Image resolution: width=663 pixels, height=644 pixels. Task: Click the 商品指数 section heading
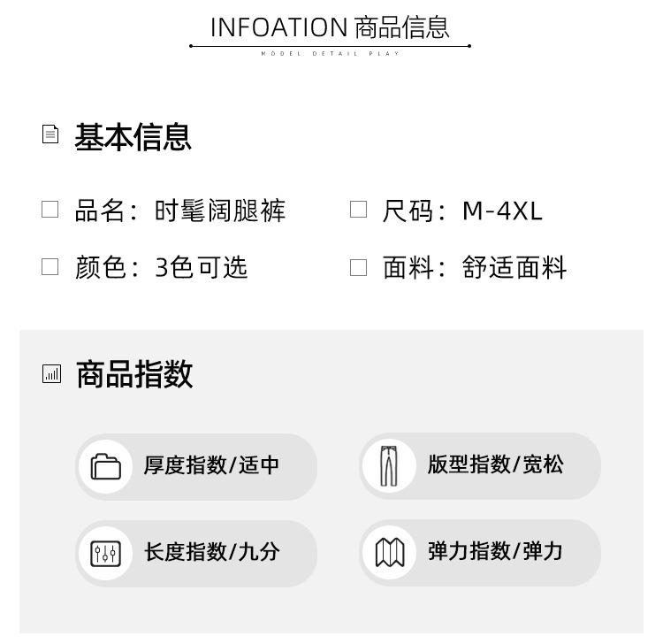[134, 374]
